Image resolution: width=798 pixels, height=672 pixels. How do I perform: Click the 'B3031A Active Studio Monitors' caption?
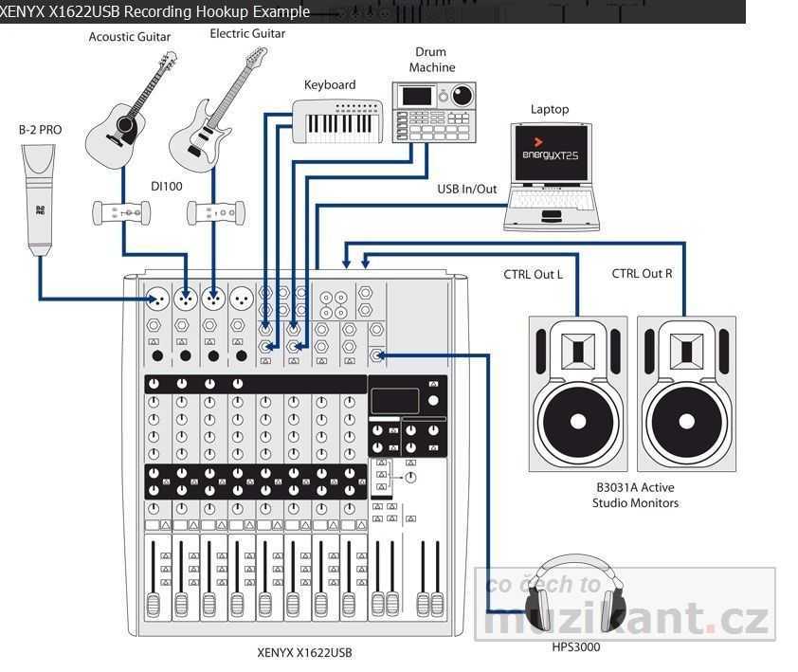(635, 495)
